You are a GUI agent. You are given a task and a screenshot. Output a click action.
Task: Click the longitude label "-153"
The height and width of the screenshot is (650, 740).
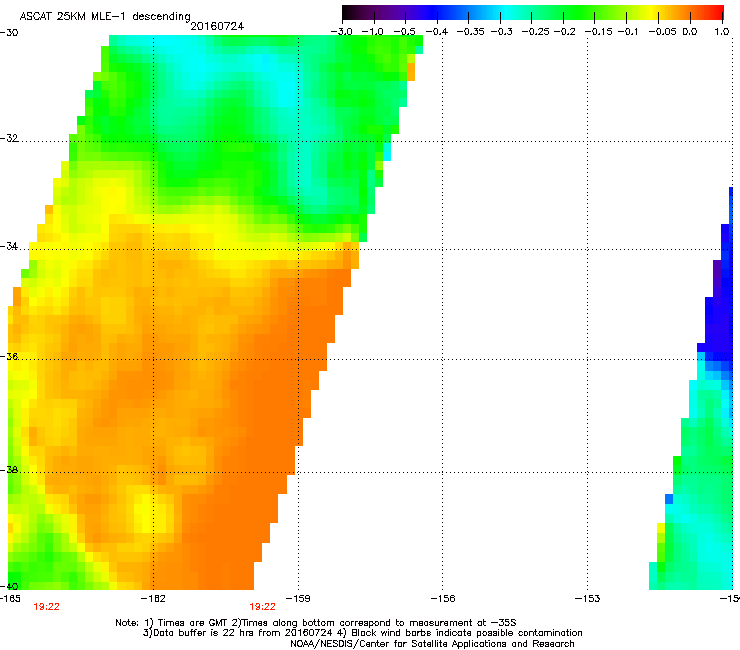tap(588, 599)
